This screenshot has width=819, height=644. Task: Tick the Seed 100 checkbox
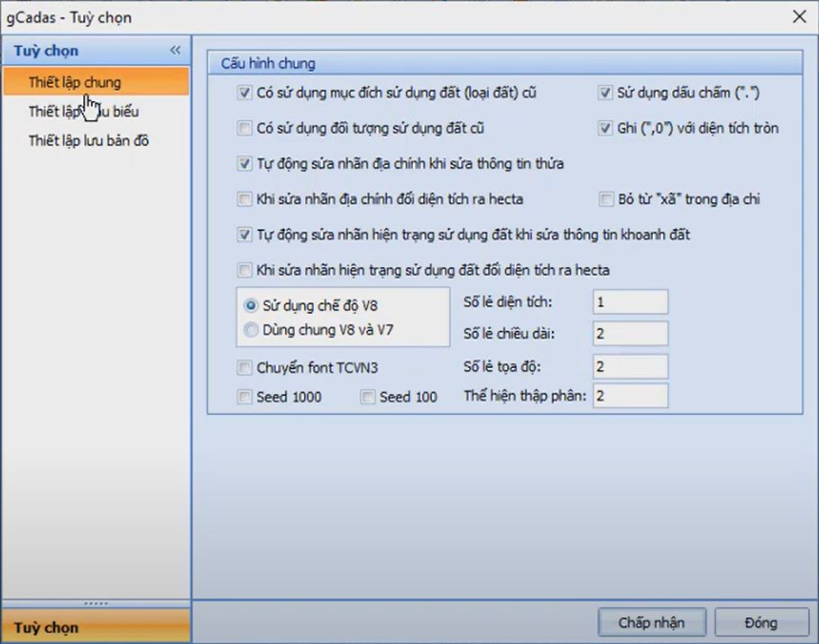(367, 397)
